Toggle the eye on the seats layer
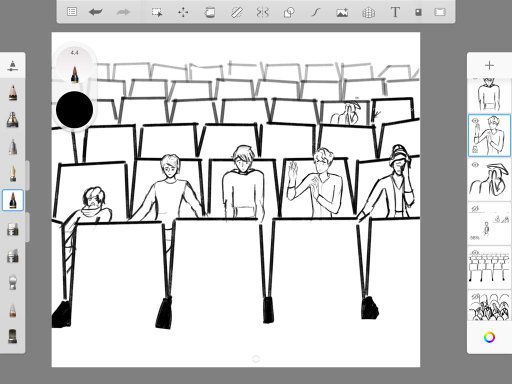512x384 pixels. (x=475, y=253)
